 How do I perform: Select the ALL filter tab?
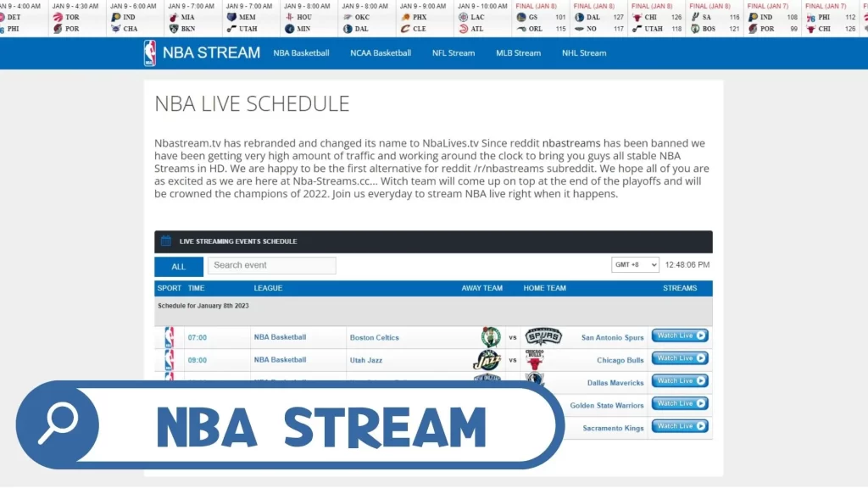179,267
